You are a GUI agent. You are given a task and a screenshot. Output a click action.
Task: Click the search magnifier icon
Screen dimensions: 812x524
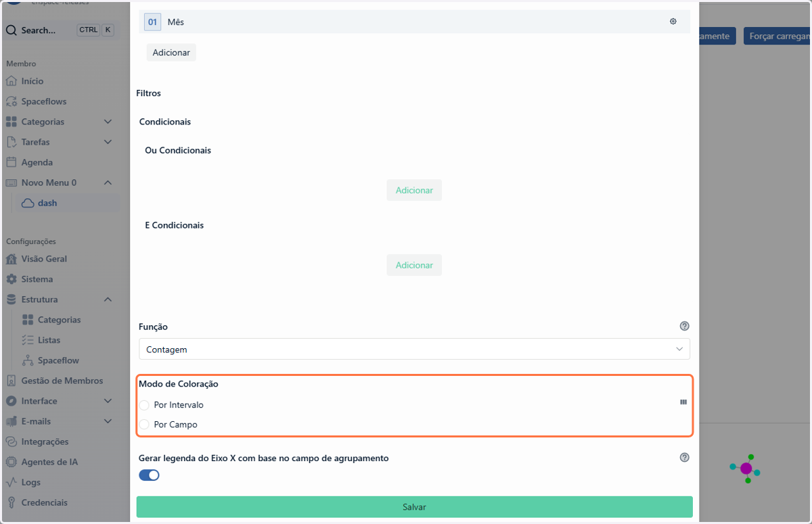12,30
